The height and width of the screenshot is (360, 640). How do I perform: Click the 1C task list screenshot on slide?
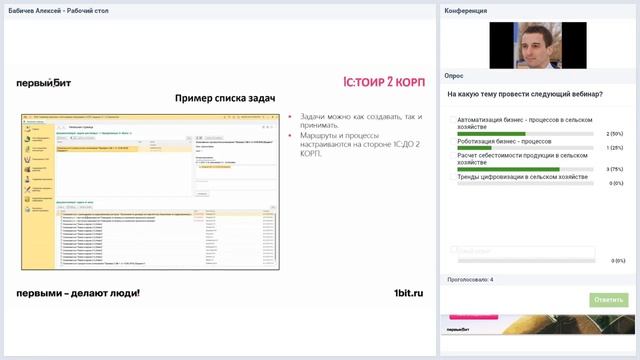point(151,192)
